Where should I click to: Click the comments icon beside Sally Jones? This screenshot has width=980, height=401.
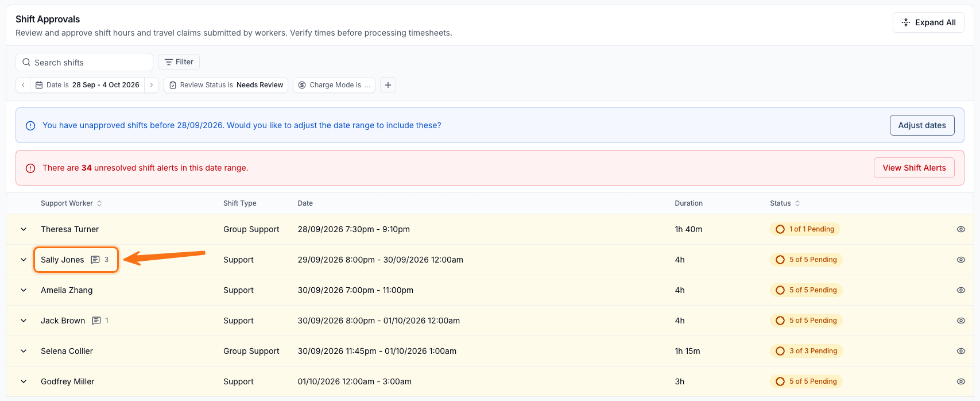point(95,260)
